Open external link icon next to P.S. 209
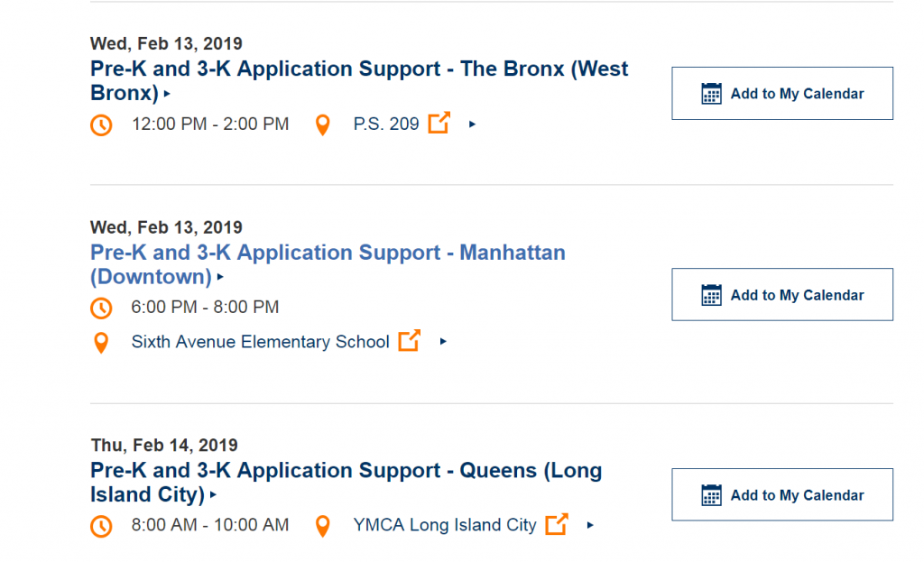This screenshot has width=924, height=562. pyautogui.click(x=439, y=123)
